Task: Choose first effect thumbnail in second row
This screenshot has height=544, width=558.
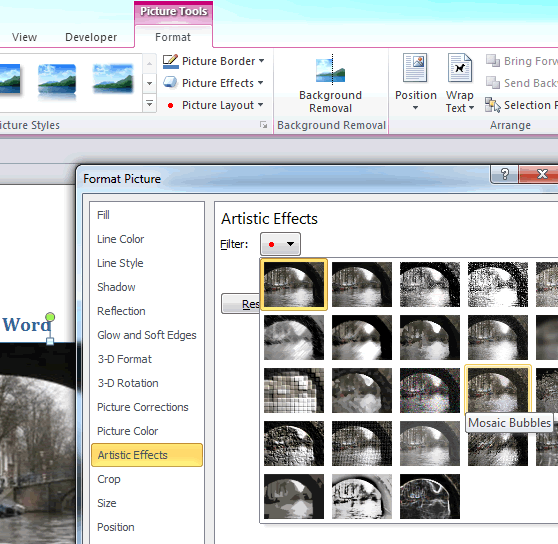Action: pyautogui.click(x=294, y=338)
